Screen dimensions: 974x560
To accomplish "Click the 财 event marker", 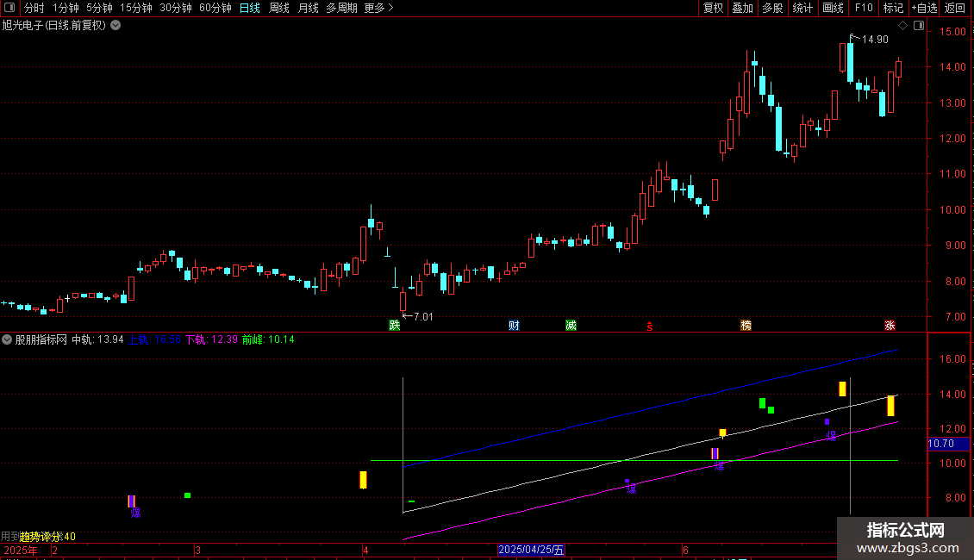I will point(514,326).
